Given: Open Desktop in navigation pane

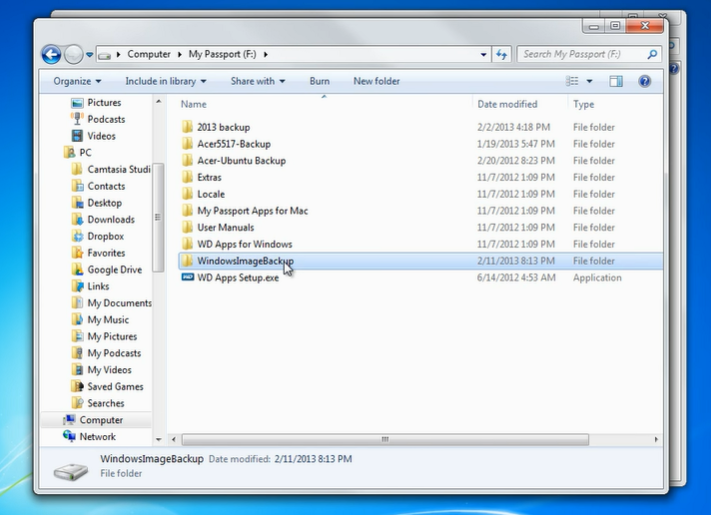Looking at the screenshot, I should click(x=104, y=203).
